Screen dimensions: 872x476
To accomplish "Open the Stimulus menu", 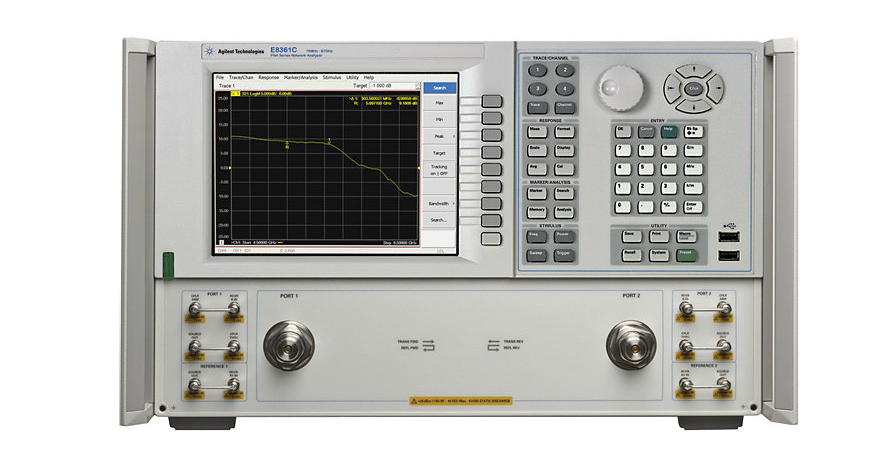I will point(331,77).
